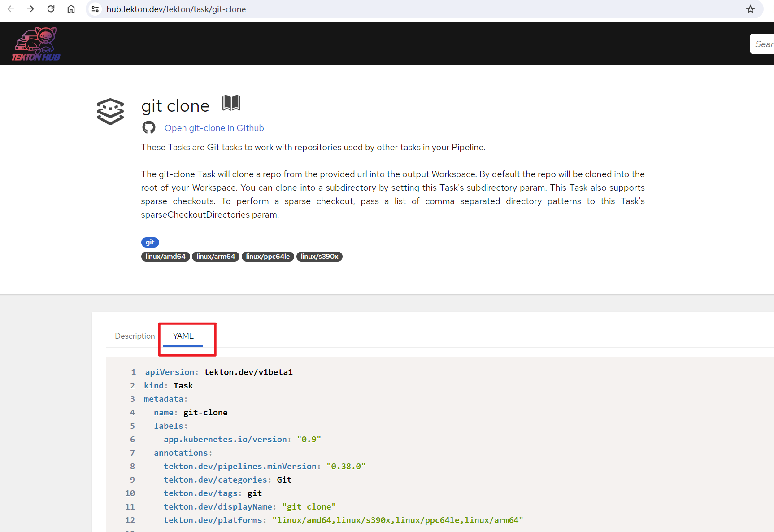Click the sentence starting 'These Tasks are Git tasks'

pos(313,147)
